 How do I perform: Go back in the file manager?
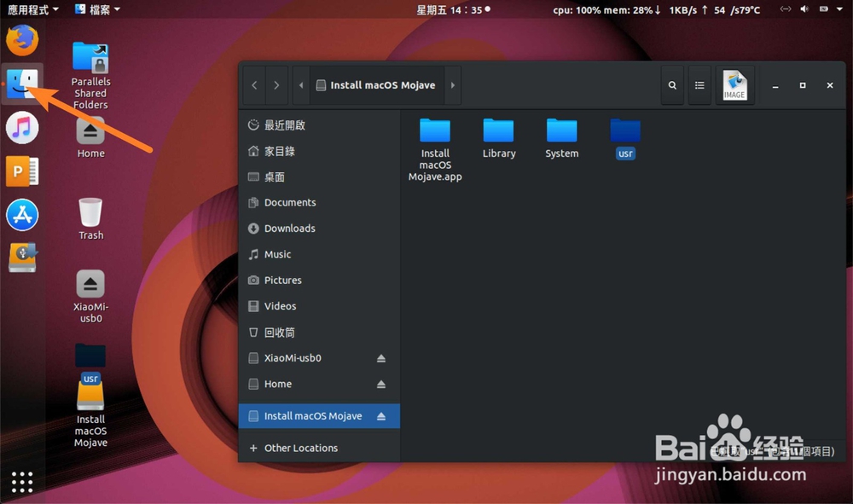click(x=254, y=85)
